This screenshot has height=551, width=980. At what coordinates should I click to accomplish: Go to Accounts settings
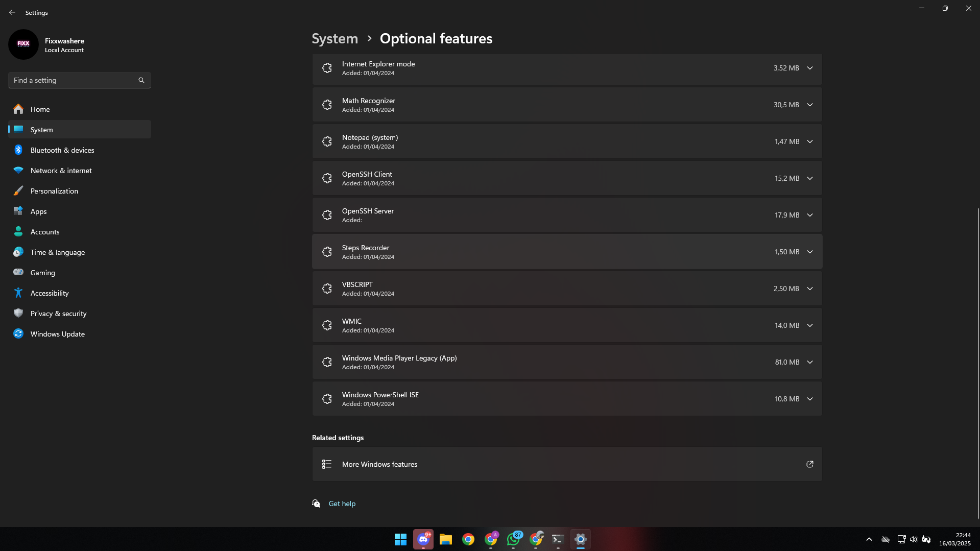80,232
